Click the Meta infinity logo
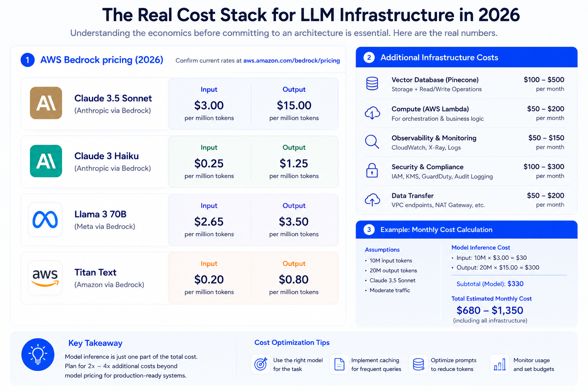 tap(45, 220)
